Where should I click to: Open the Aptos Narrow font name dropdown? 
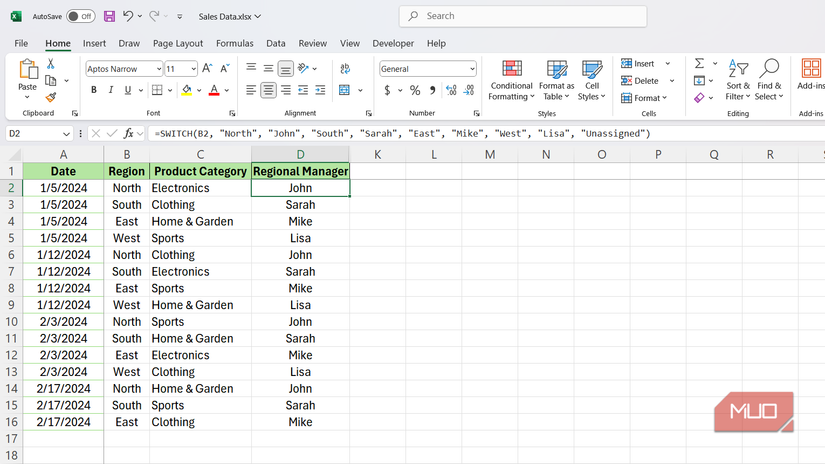(157, 69)
